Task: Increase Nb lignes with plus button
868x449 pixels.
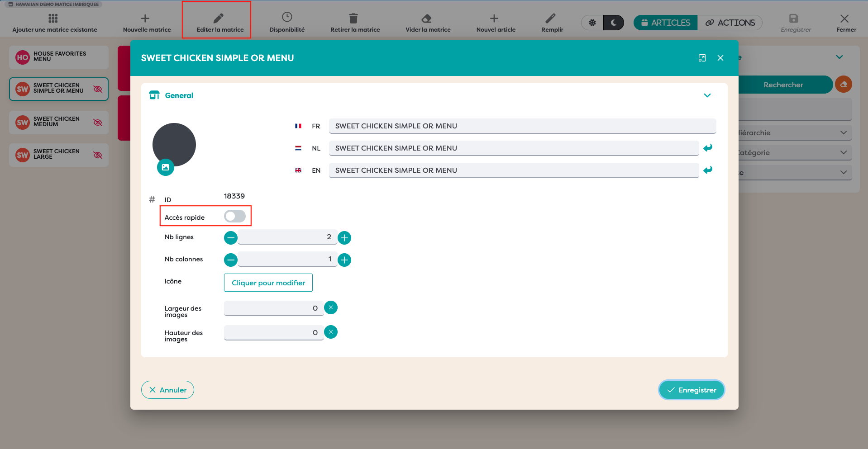Action: tap(344, 237)
